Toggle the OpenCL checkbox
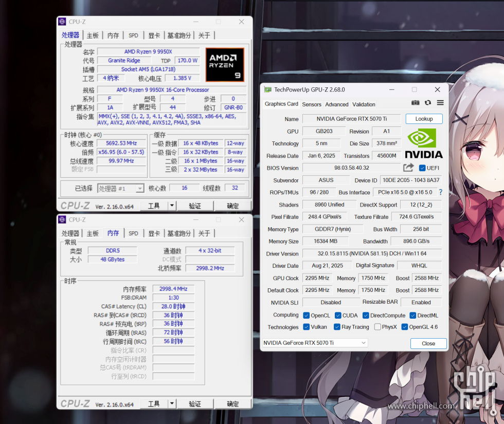This screenshot has height=424, width=504. click(307, 316)
